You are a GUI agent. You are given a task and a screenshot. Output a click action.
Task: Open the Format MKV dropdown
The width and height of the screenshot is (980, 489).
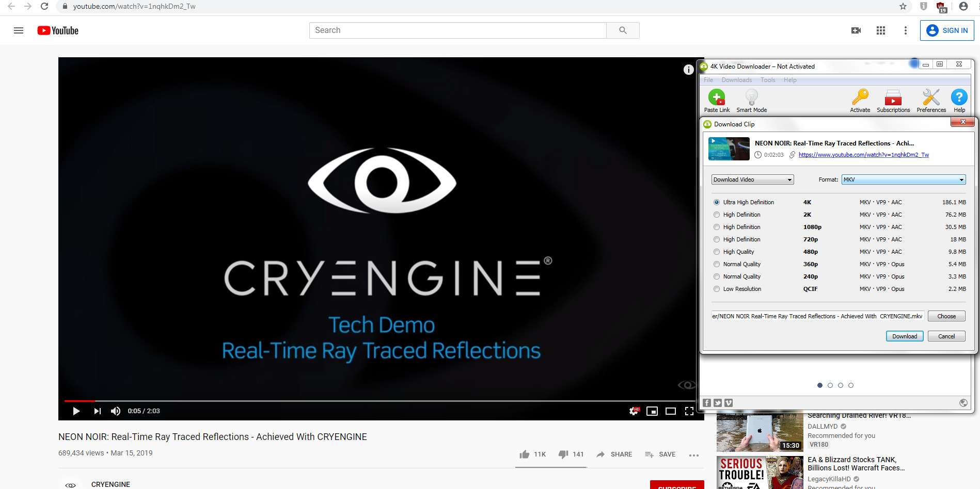(904, 180)
